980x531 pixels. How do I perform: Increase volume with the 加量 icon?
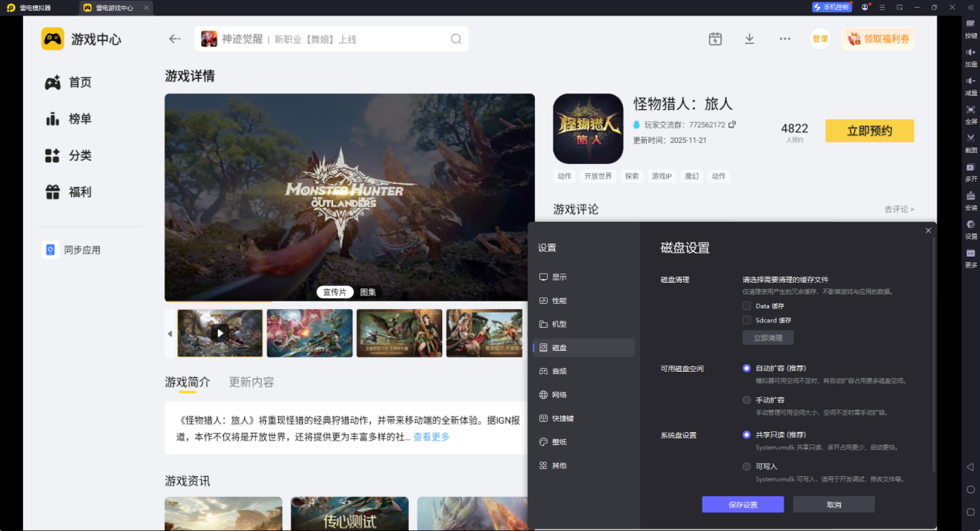click(970, 56)
